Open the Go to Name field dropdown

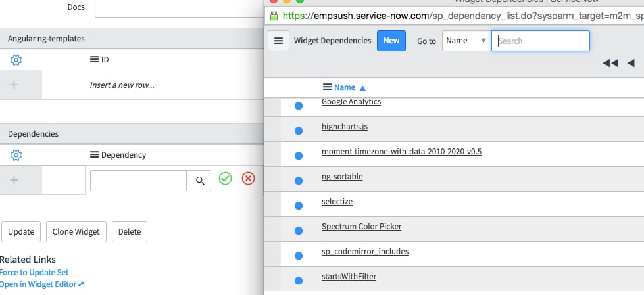click(466, 41)
